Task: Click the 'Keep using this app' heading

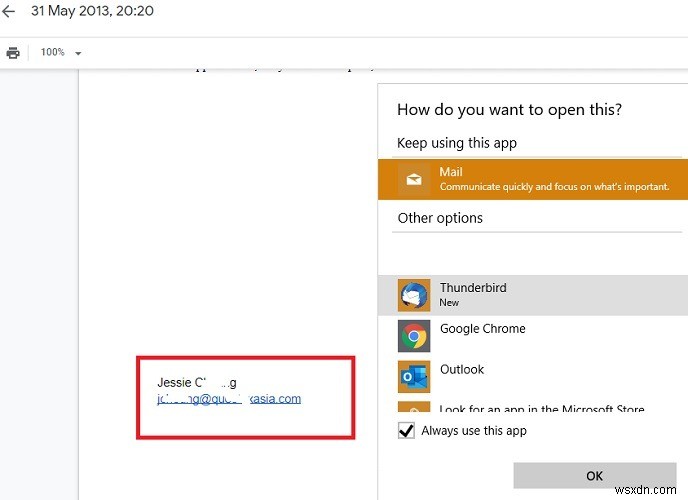Action: point(457,143)
